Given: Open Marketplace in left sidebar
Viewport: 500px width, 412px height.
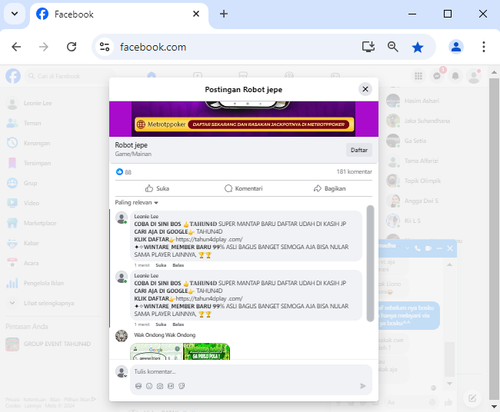Looking at the screenshot, I should tap(53, 223).
